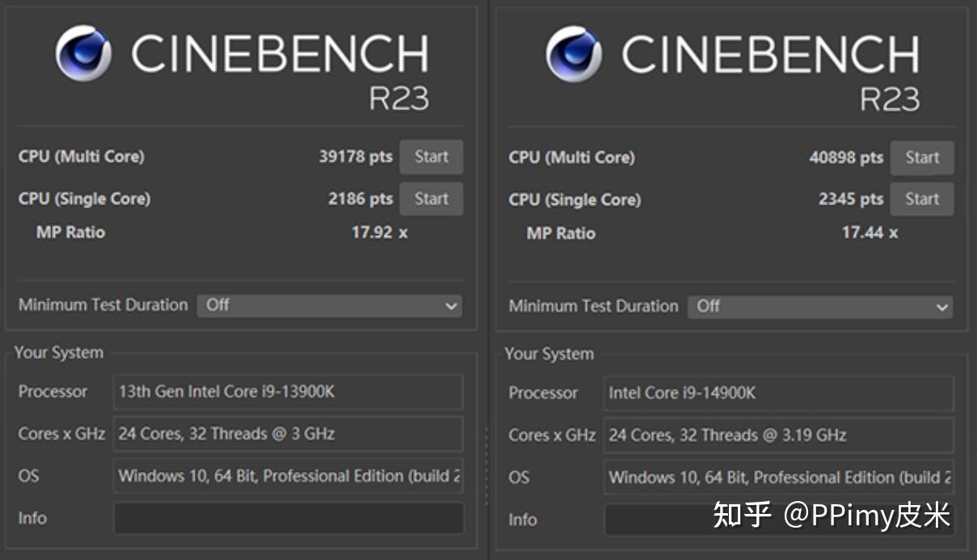Click the R23 version label on the right

pos(891,99)
